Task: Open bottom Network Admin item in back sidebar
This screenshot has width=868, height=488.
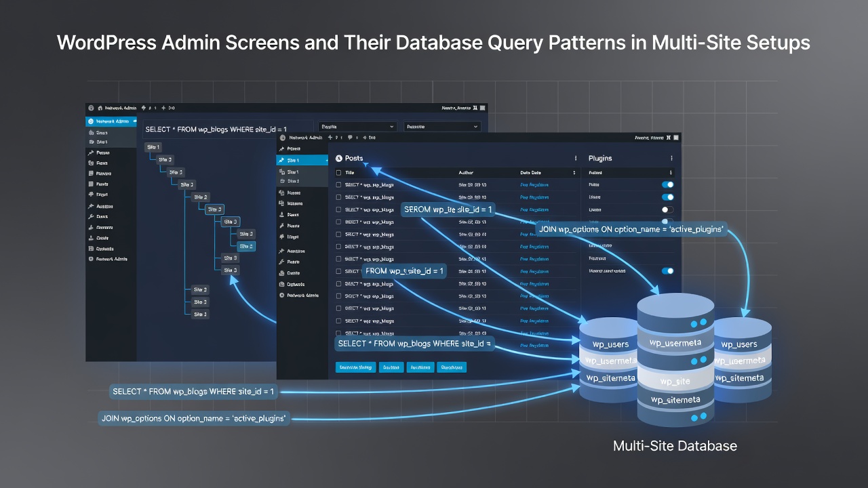Action: click(x=111, y=259)
